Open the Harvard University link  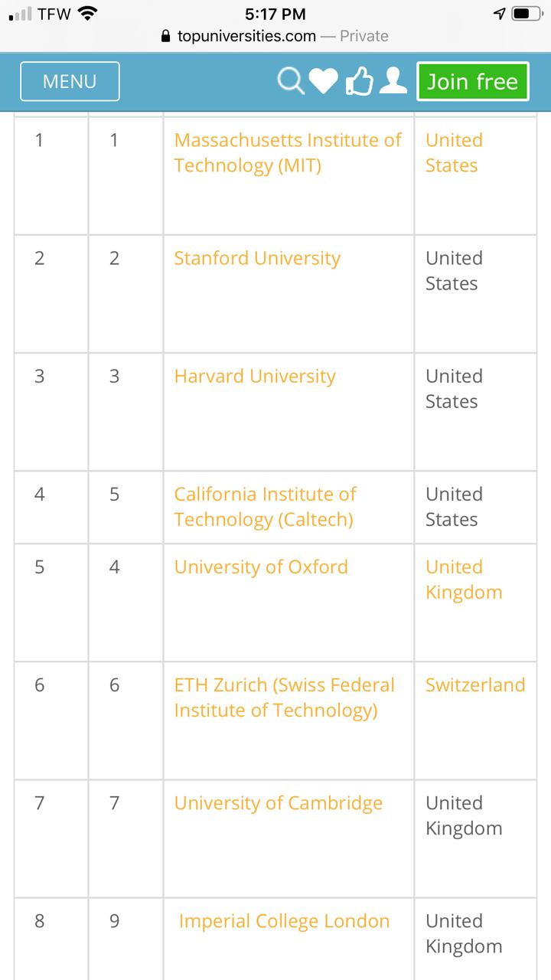click(x=255, y=376)
